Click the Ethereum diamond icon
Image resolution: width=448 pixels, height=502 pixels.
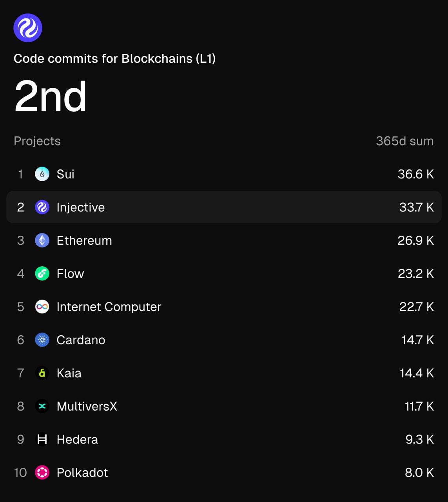(x=42, y=240)
